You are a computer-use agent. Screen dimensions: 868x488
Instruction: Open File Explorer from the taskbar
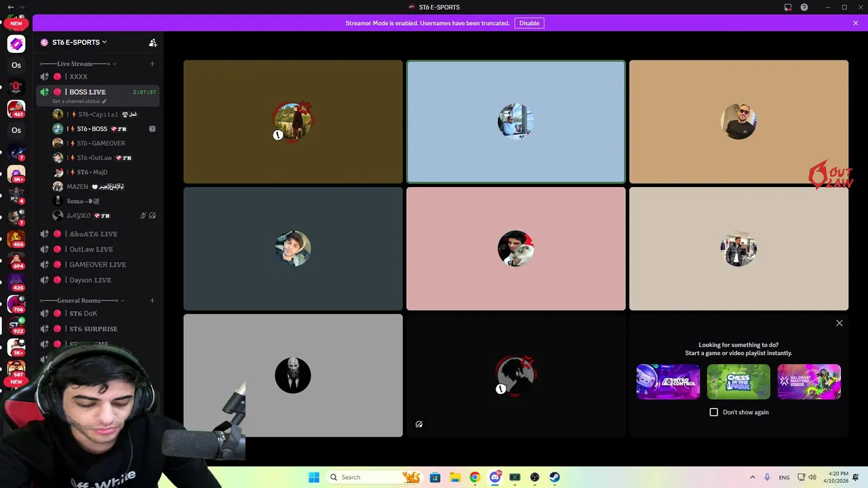(x=455, y=477)
